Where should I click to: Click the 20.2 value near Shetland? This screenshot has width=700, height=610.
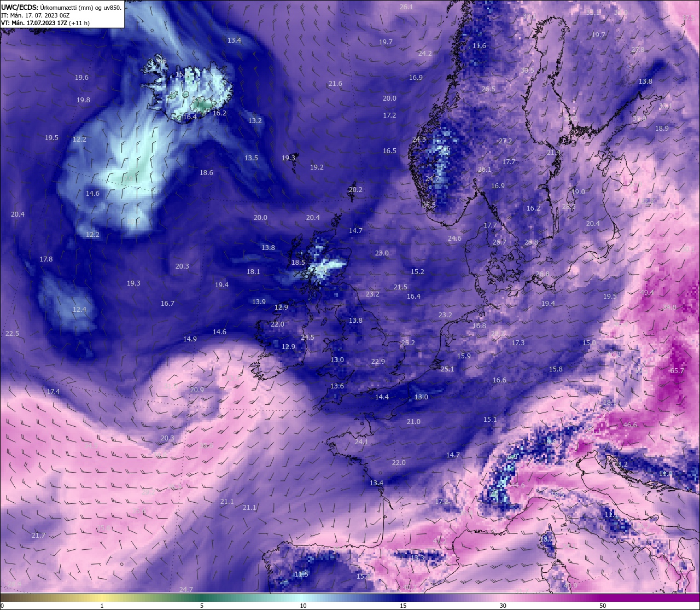[x=355, y=190]
